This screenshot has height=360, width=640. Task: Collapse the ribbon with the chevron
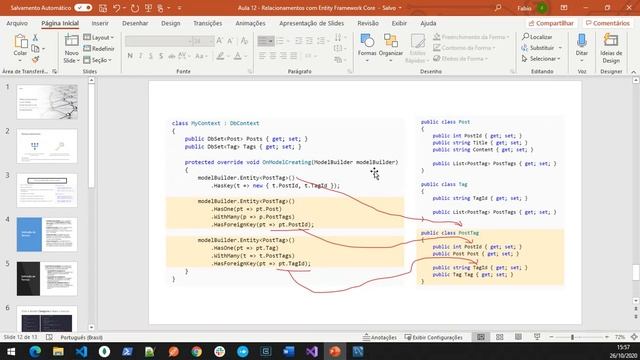tap(633, 72)
